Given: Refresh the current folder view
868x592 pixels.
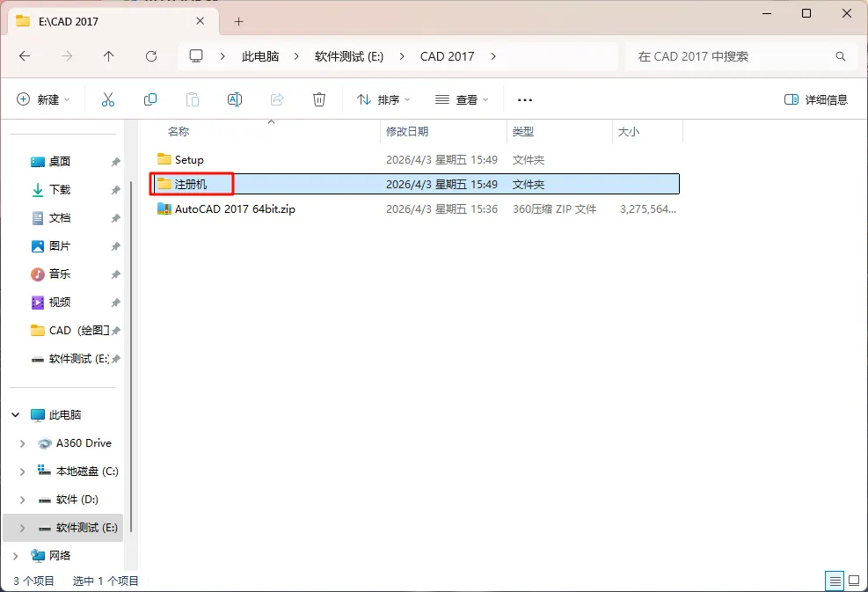Looking at the screenshot, I should click(151, 56).
